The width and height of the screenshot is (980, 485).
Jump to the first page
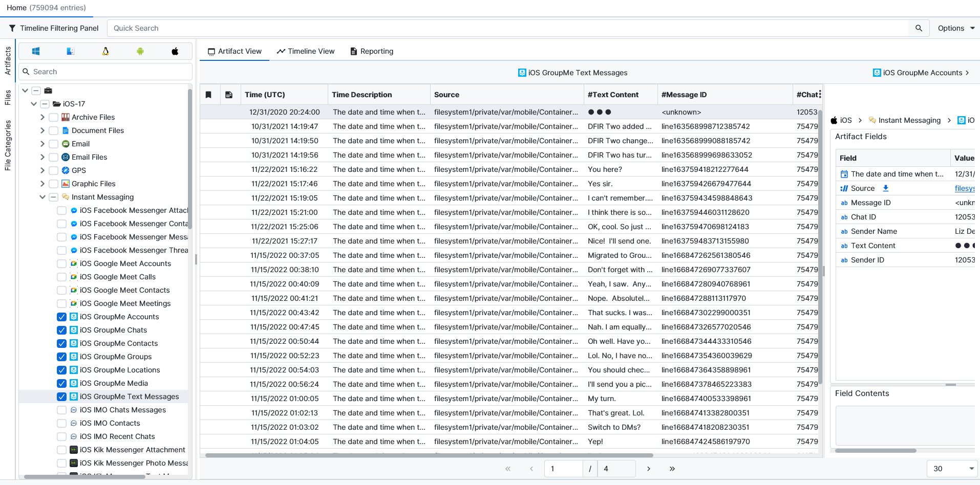pos(508,469)
